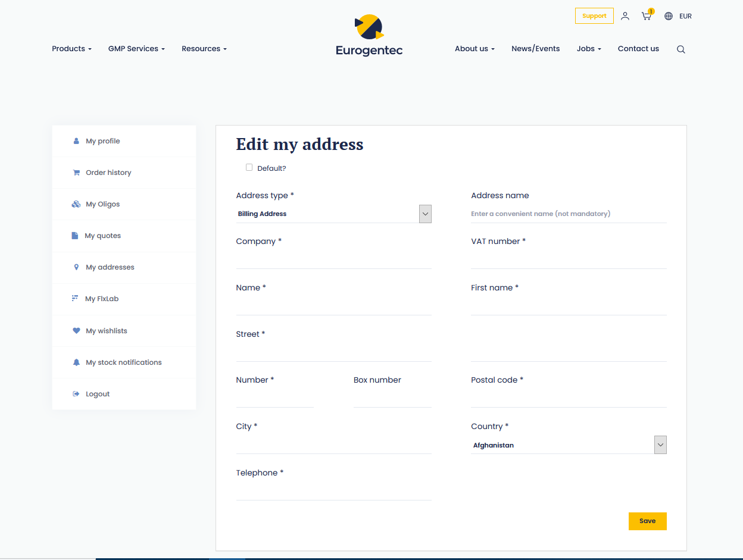This screenshot has width=743, height=560.
Task: Click the Support button
Action: 594,16
